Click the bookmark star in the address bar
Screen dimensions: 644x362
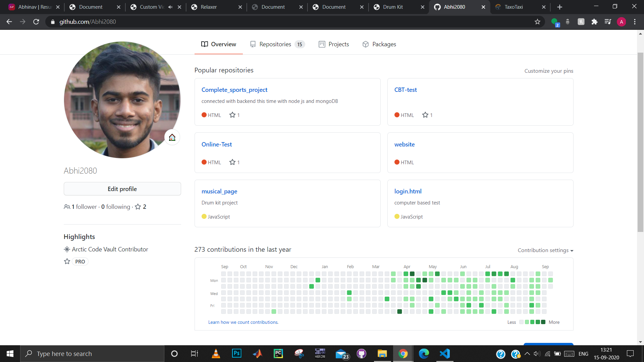click(x=538, y=21)
